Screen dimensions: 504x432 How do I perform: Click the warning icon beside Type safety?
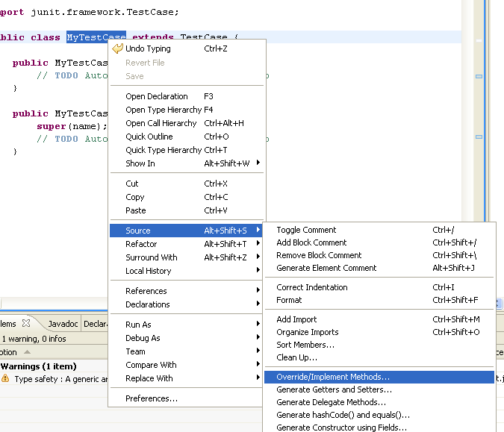[5, 378]
